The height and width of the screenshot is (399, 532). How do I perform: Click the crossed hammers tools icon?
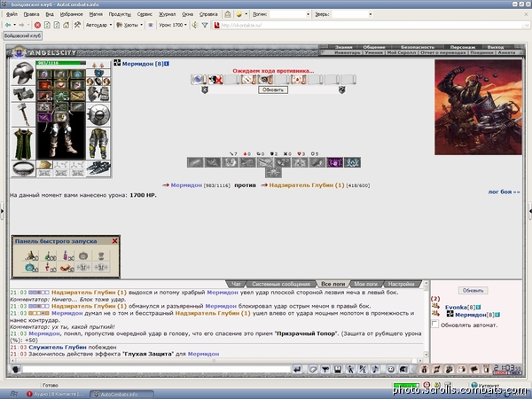coord(77,25)
